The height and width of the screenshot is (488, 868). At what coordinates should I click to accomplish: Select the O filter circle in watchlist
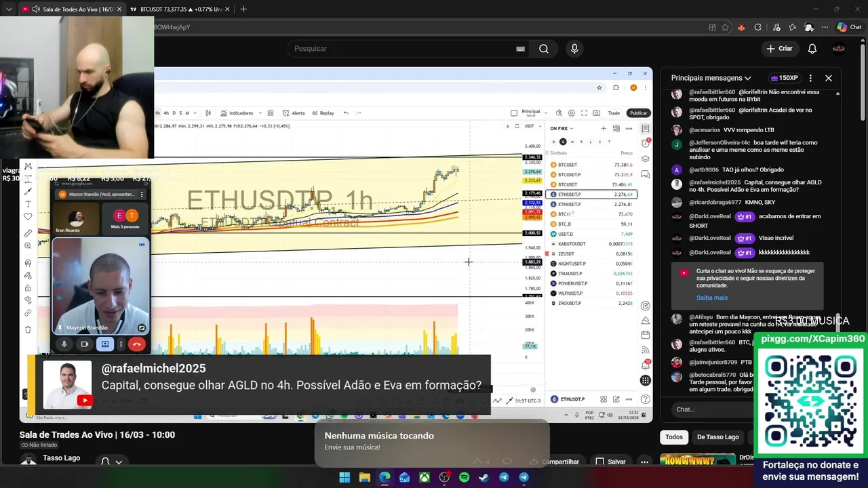563,142
